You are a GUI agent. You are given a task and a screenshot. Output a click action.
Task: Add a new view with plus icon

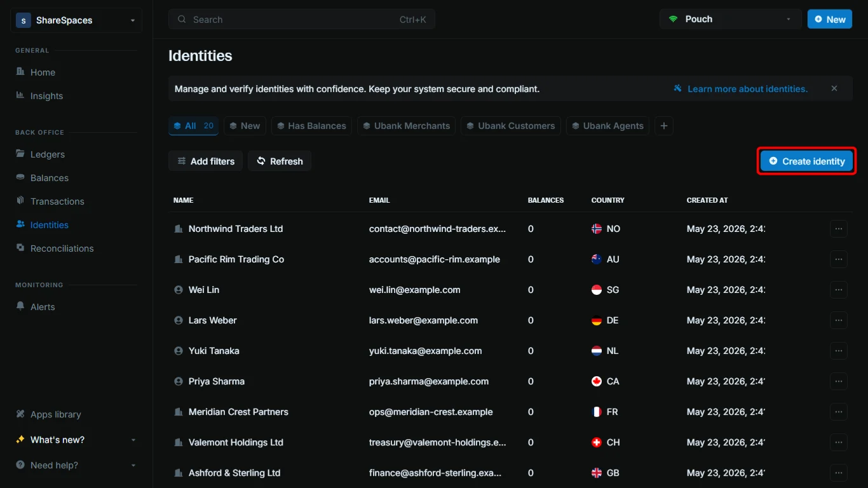click(x=664, y=126)
